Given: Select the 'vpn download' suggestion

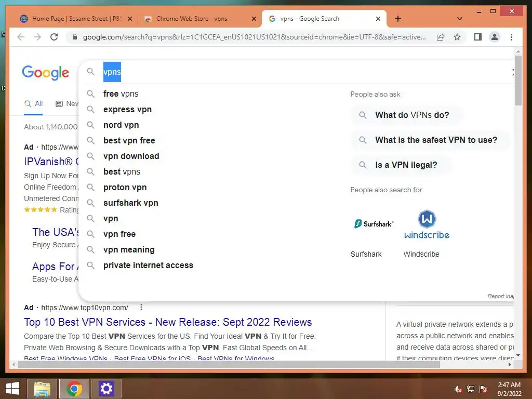Looking at the screenshot, I should (131, 156).
